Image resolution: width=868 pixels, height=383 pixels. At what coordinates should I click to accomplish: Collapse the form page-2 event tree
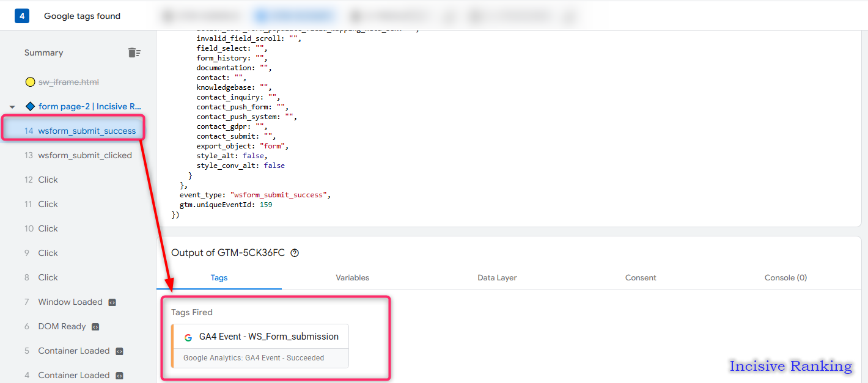12,107
